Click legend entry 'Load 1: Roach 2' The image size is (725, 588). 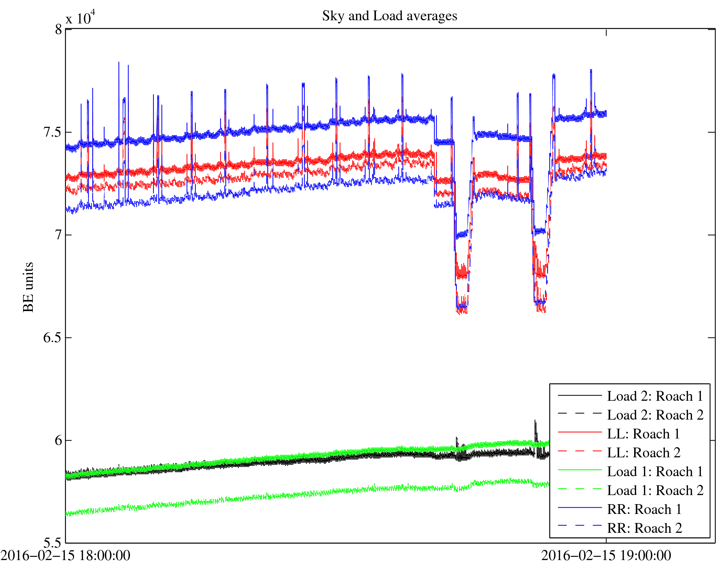[655, 491]
